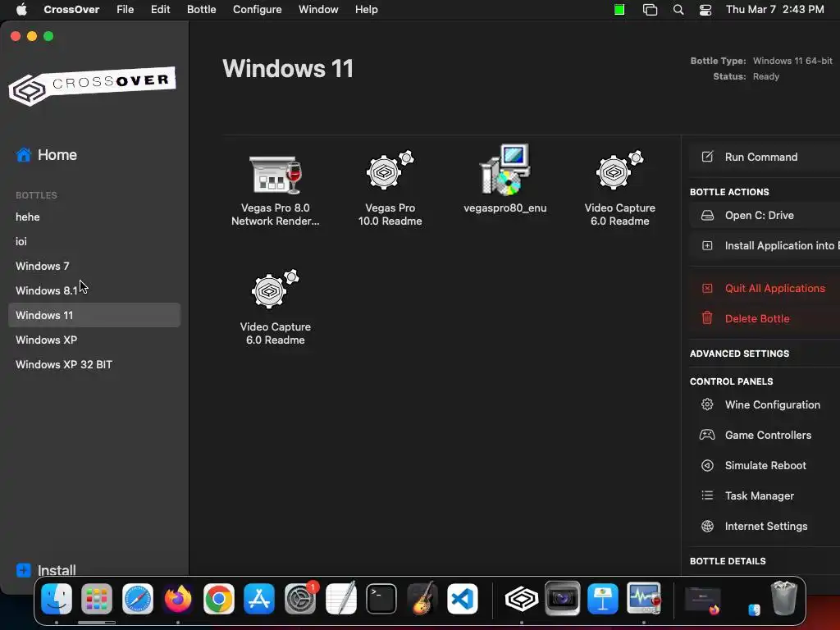840x630 pixels.
Task: Click the Run Command pencil icon
Action: (707, 157)
